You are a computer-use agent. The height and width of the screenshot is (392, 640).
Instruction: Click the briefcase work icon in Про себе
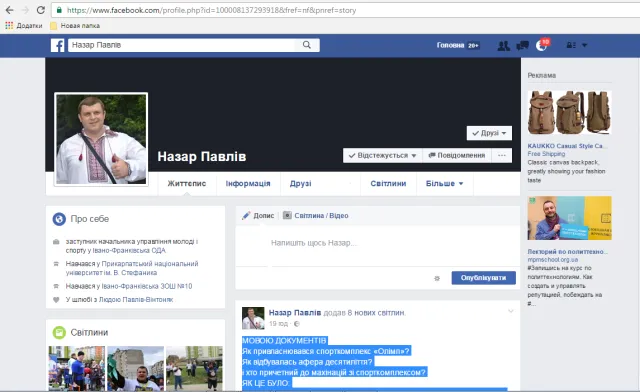click(x=56, y=242)
